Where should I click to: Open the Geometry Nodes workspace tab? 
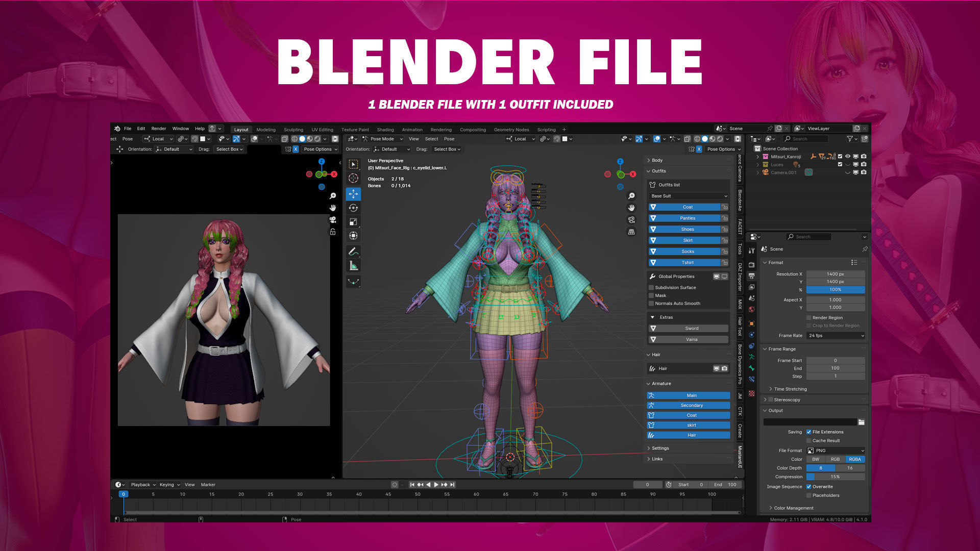point(511,130)
